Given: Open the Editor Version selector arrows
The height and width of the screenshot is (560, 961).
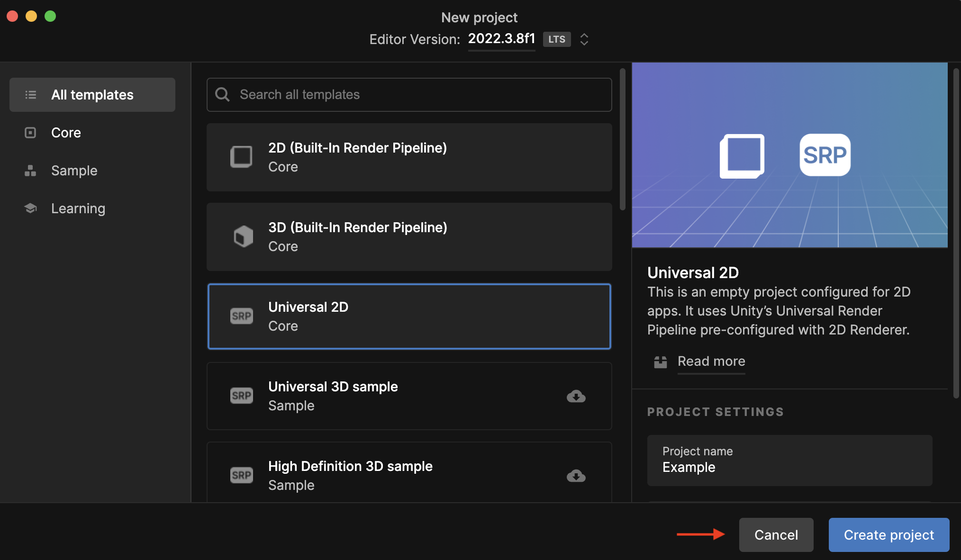Looking at the screenshot, I should [584, 39].
